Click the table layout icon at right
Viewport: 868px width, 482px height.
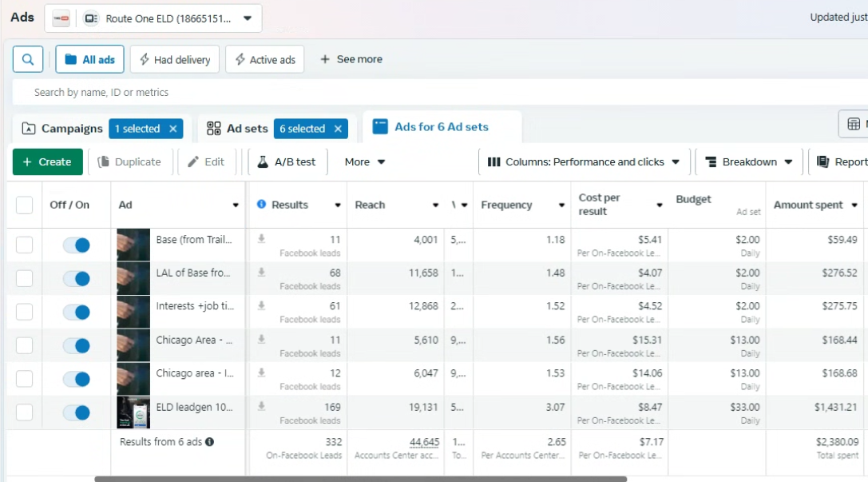point(854,124)
